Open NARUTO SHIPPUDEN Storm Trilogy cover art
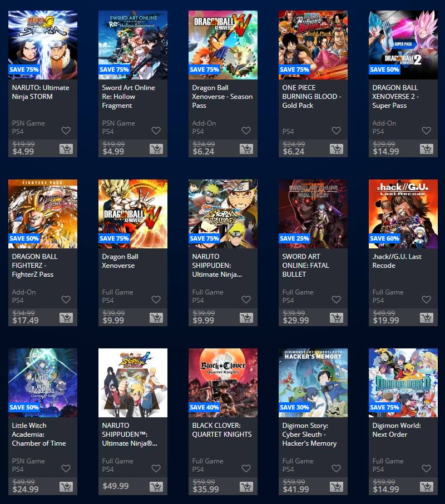Viewport: 445px width, 504px height. [x=223, y=214]
